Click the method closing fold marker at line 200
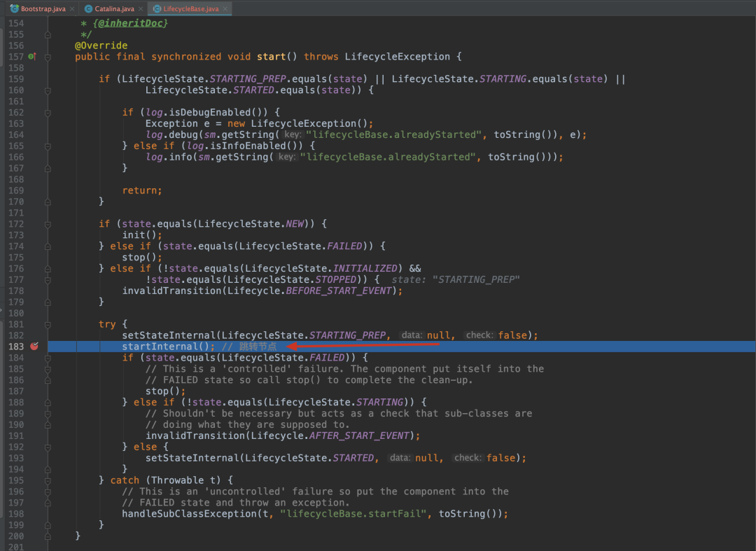This screenshot has width=756, height=551. tap(48, 536)
